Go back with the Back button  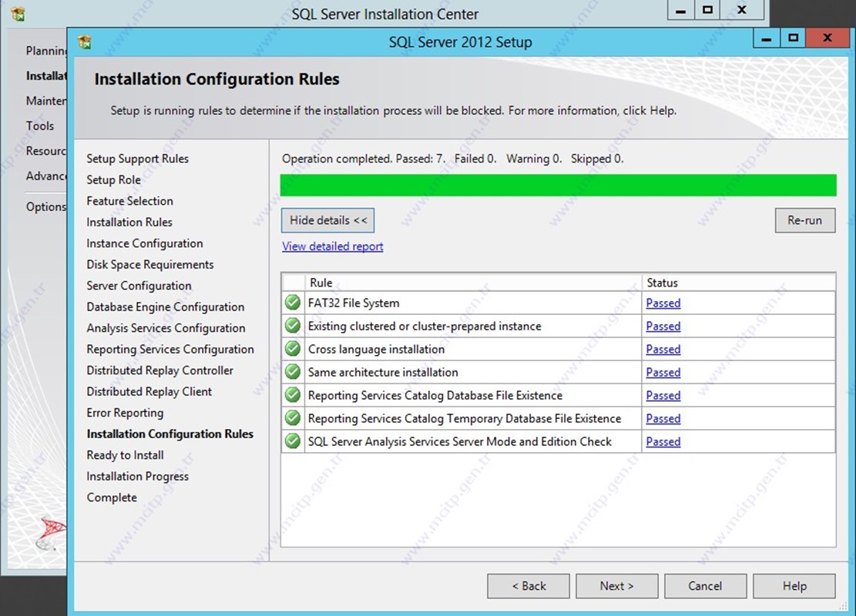tap(529, 586)
